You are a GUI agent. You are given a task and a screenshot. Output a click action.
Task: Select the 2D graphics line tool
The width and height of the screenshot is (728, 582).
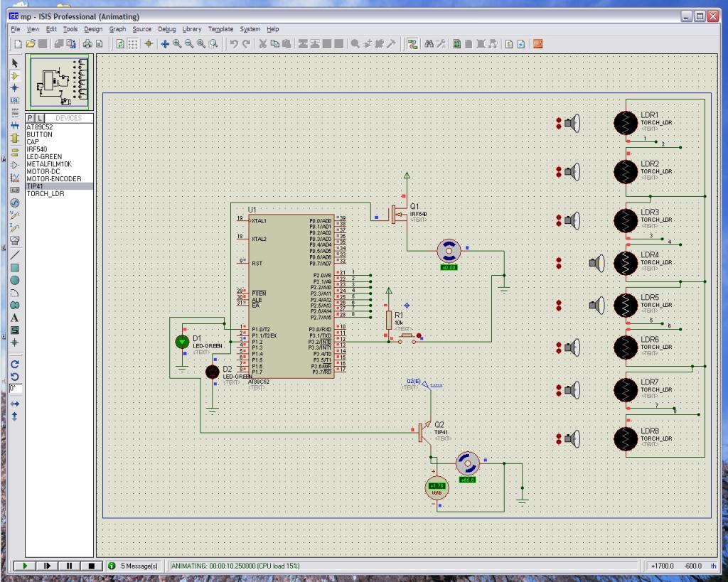pos(14,254)
